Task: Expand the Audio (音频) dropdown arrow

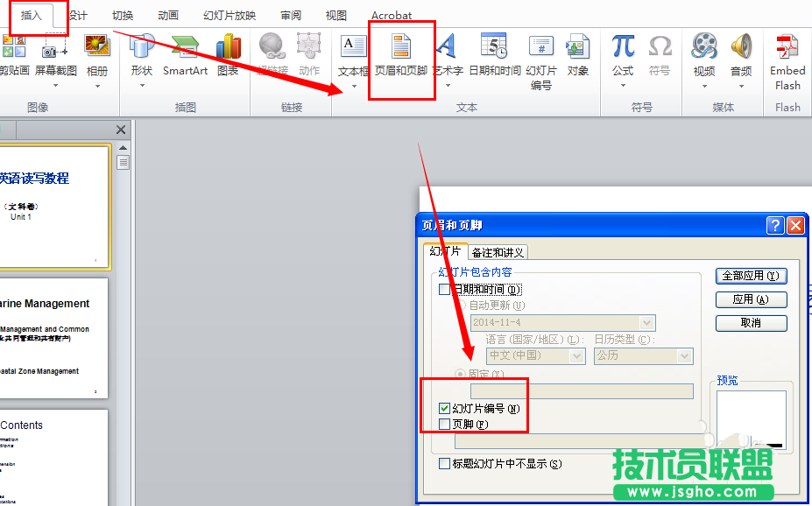Action: 741,86
